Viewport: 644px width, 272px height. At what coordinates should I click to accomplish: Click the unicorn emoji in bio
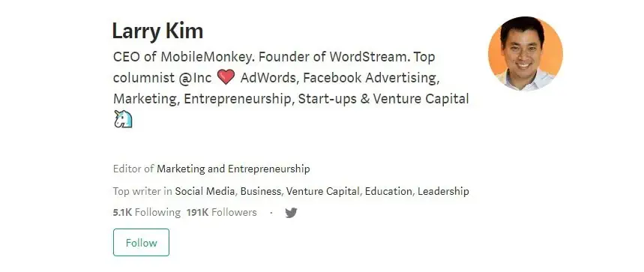(123, 119)
